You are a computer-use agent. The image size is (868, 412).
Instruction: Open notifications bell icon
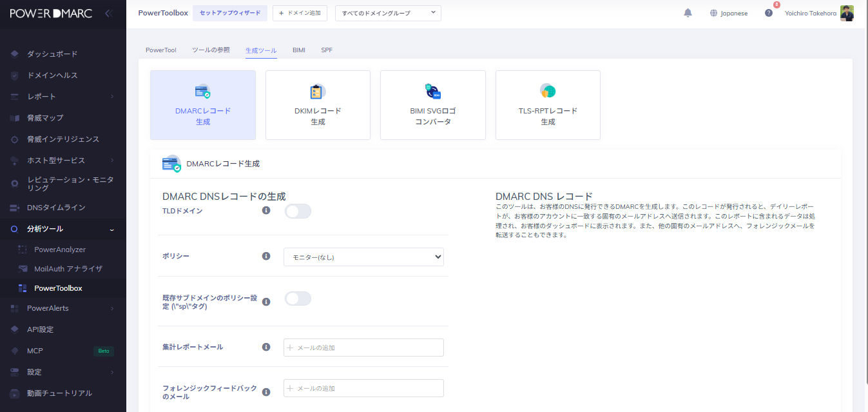click(x=688, y=13)
